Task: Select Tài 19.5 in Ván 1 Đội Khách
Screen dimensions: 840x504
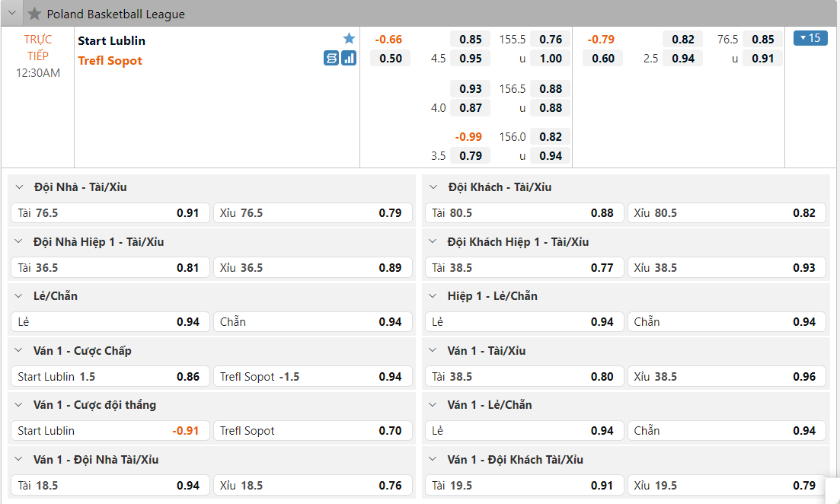Action: point(524,486)
